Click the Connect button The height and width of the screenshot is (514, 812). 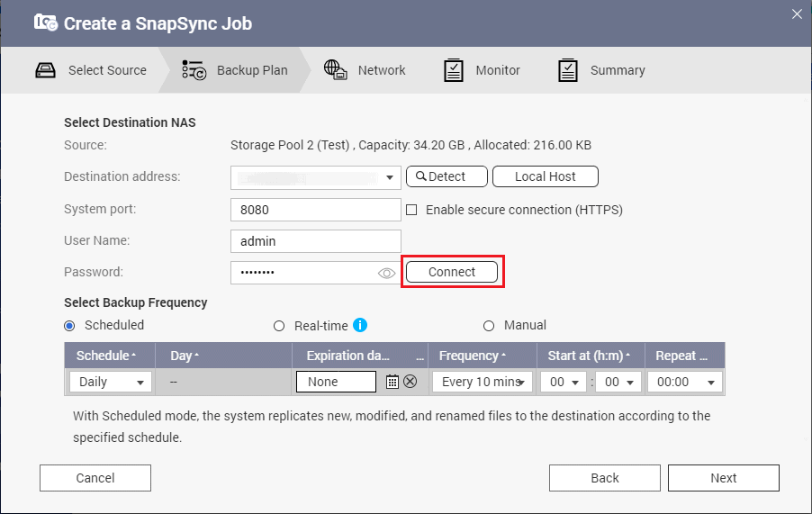coord(451,272)
